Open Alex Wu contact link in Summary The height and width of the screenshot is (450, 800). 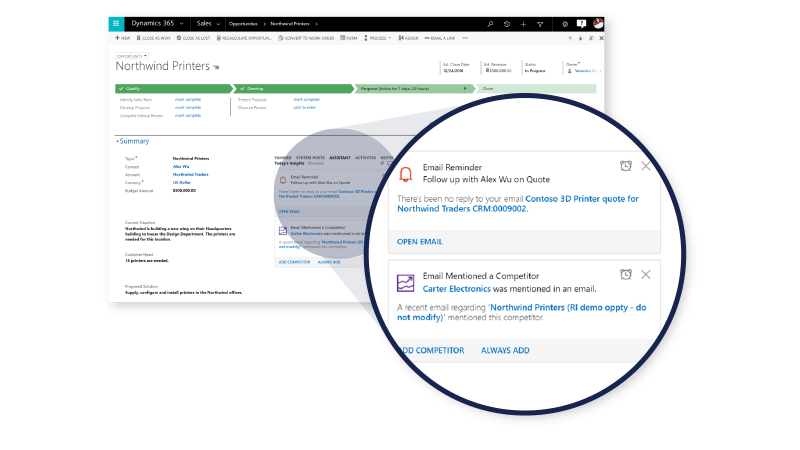[181, 167]
